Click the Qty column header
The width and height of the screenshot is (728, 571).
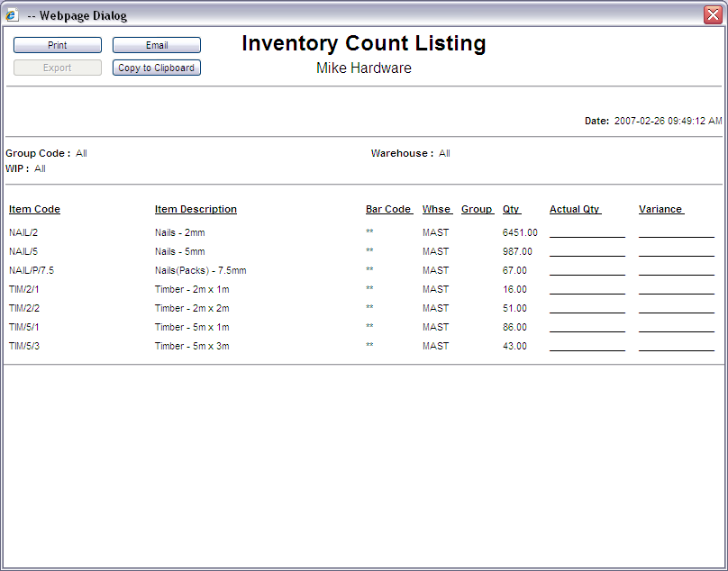[x=511, y=209]
